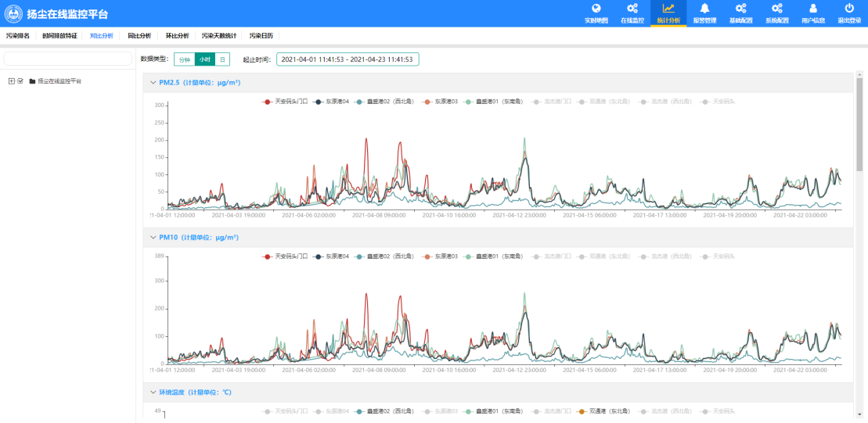
Task: Click the search box above the tree
Action: click(x=68, y=59)
